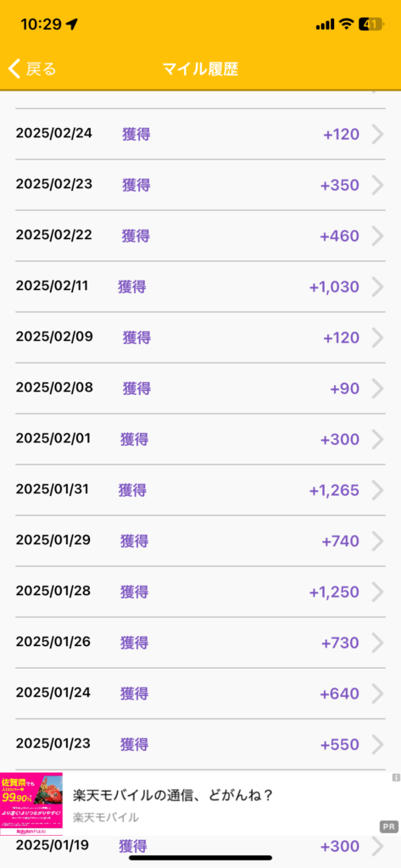This screenshot has height=868, width=401.
Task: Tap the 楽天モバイルの通信、どがんね？ ad link
Action: coord(173,795)
